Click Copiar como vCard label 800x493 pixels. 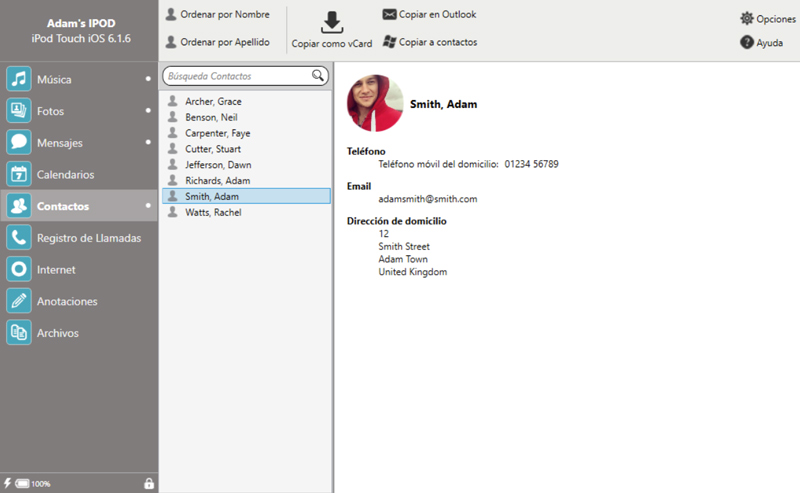[332, 44]
